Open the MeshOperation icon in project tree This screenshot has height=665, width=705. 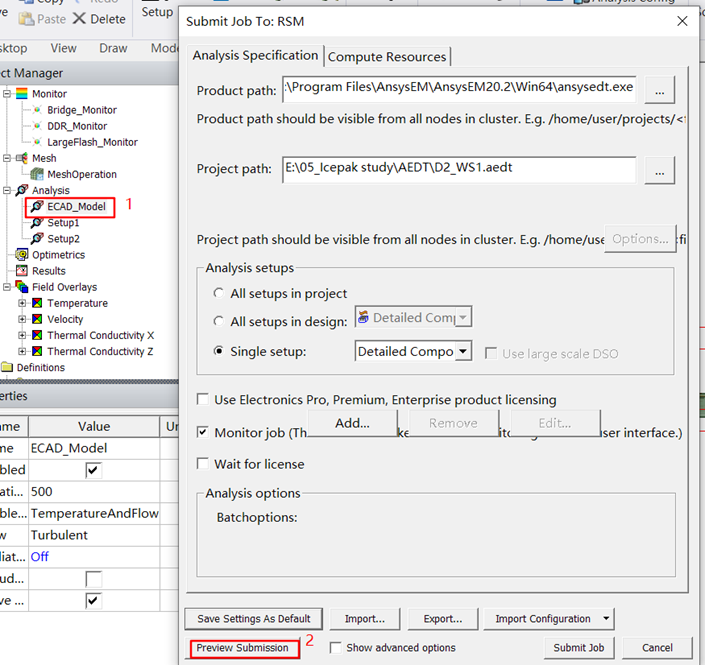(37, 174)
